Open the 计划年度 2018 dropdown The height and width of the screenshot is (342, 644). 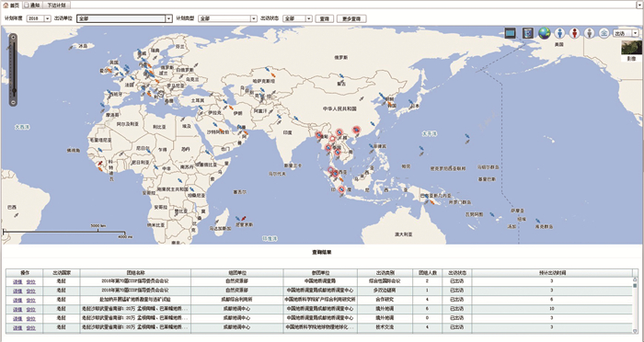39,18
